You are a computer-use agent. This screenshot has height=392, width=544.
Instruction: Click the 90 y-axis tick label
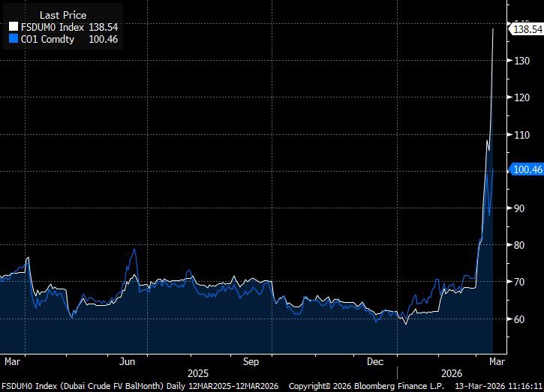[x=519, y=208]
